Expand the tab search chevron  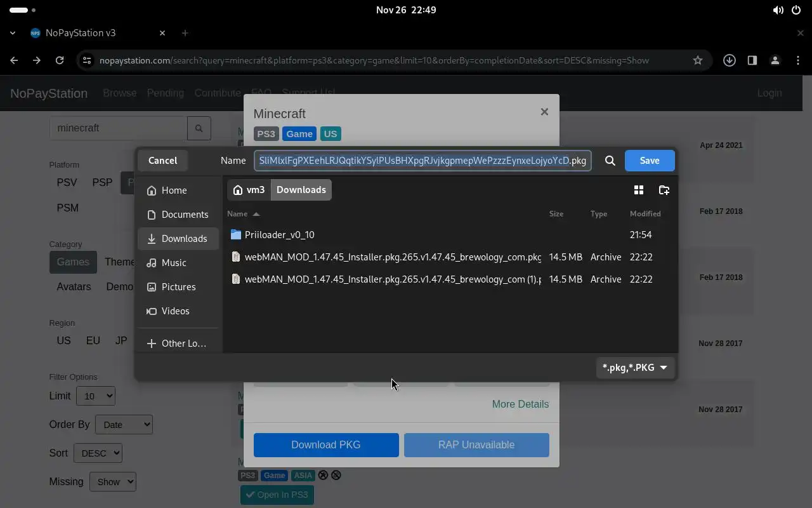[x=13, y=33]
